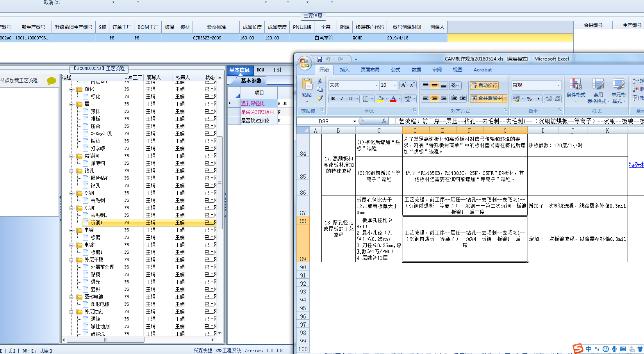The width and height of the screenshot is (644, 354).
Task: Save workbook via Quick Access save icon
Action: pos(319,59)
